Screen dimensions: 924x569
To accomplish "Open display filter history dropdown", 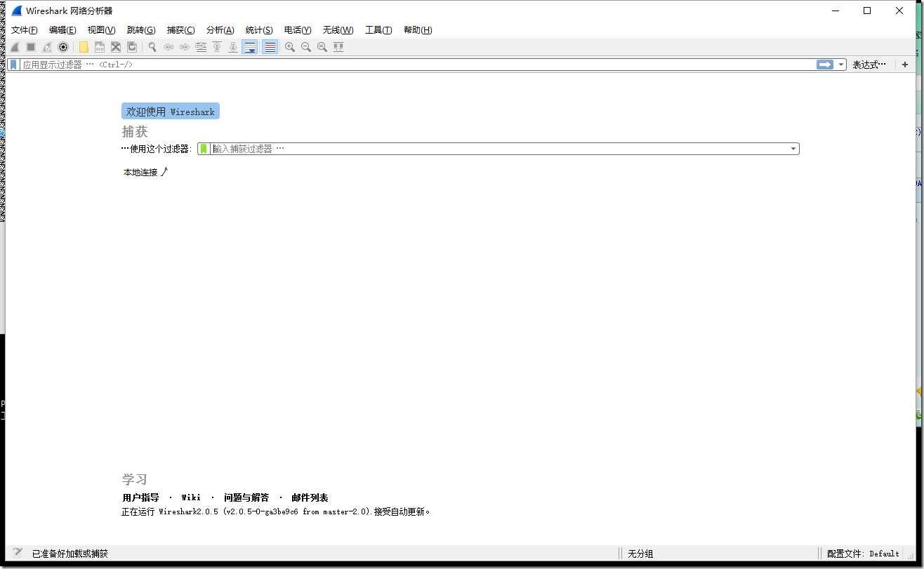I will tap(841, 65).
